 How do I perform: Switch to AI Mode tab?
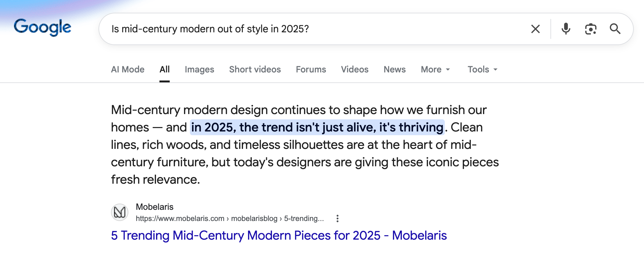(128, 69)
